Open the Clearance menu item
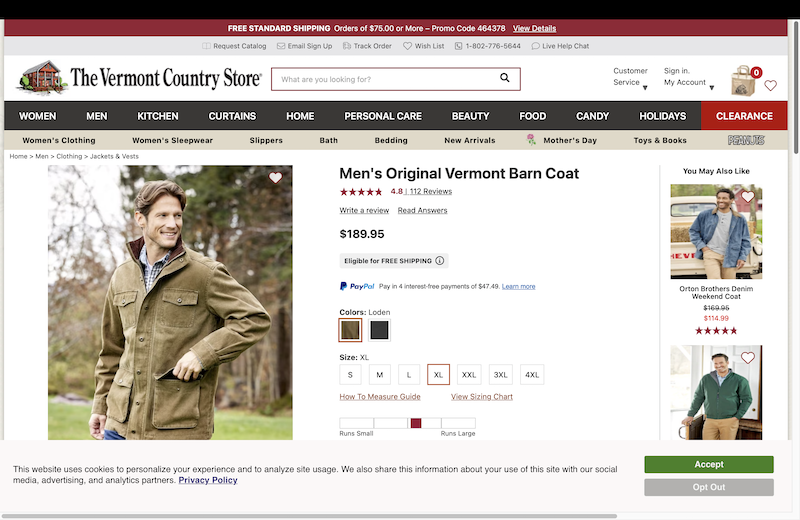Screen dimensions: 800x520 click(x=744, y=116)
